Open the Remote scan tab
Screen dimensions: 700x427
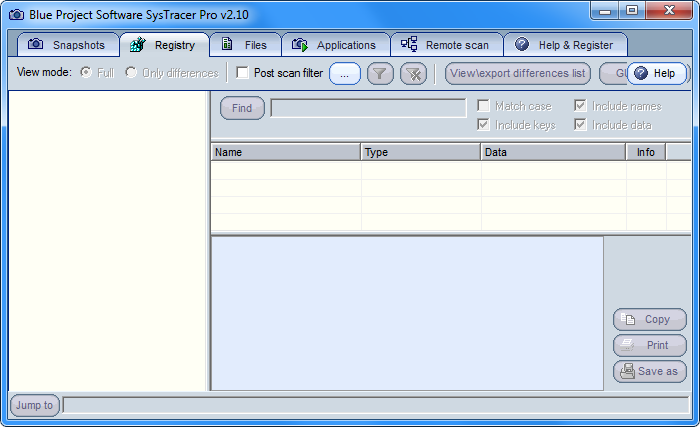click(x=447, y=45)
